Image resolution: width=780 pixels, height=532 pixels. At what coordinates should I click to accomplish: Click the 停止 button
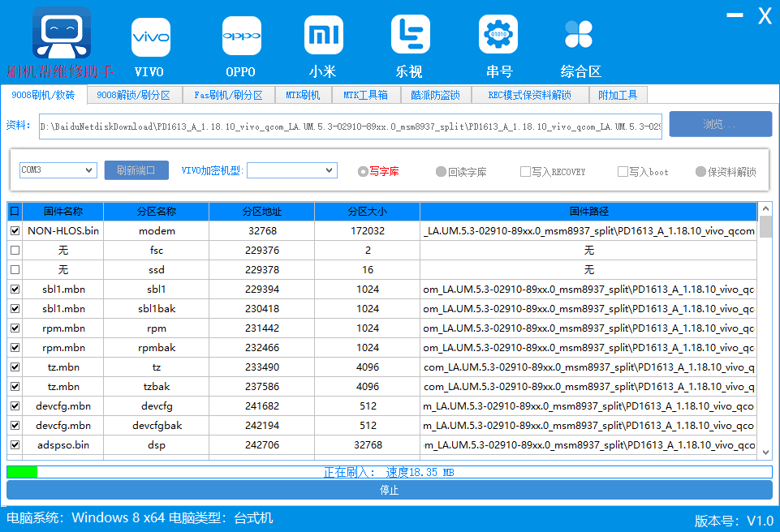click(x=390, y=491)
